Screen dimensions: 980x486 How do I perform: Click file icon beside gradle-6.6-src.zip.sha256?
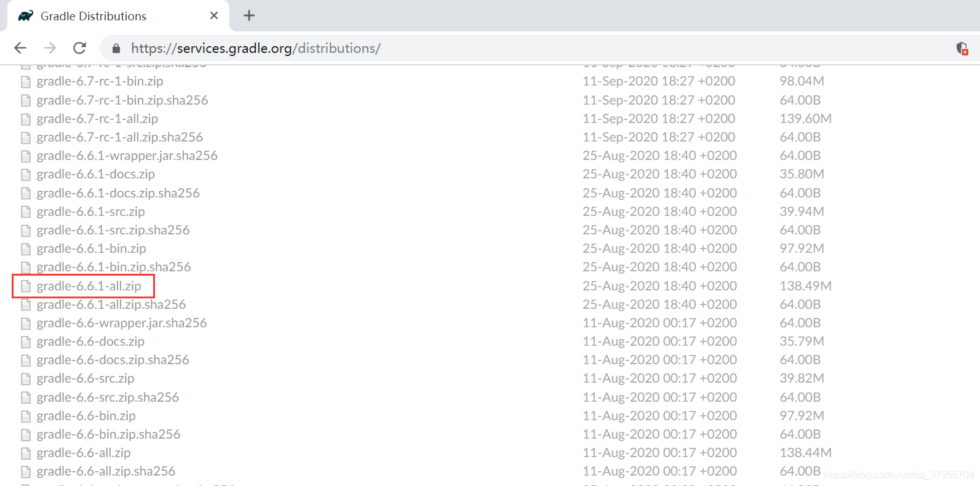click(26, 397)
